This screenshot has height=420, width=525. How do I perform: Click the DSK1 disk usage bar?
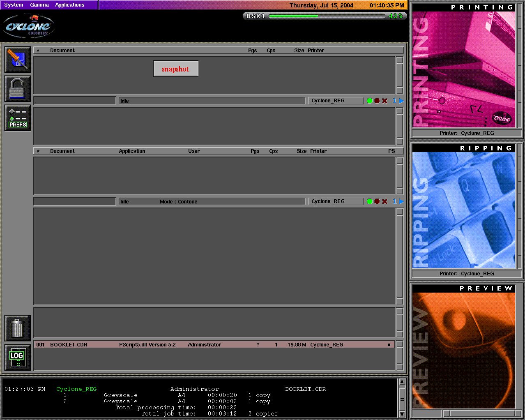(325, 16)
